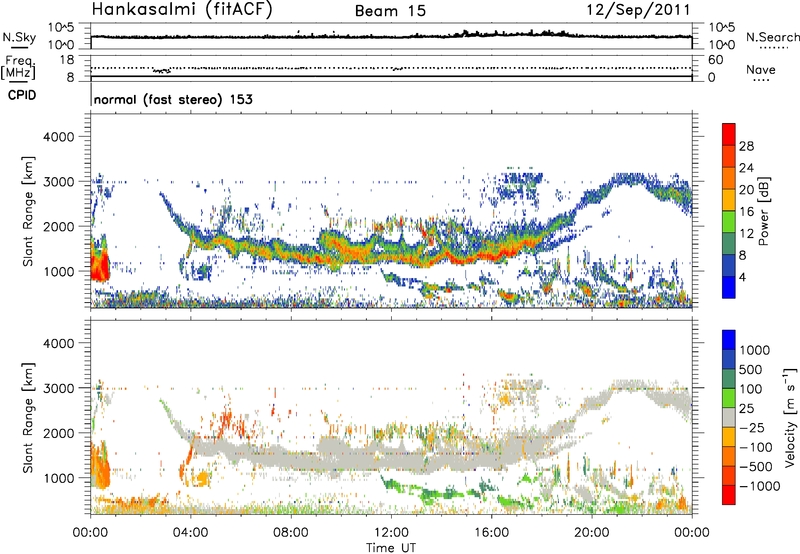Screen dimensions: 800x554
Task: Click the 'Time UT' axis title
Action: click(x=391, y=548)
